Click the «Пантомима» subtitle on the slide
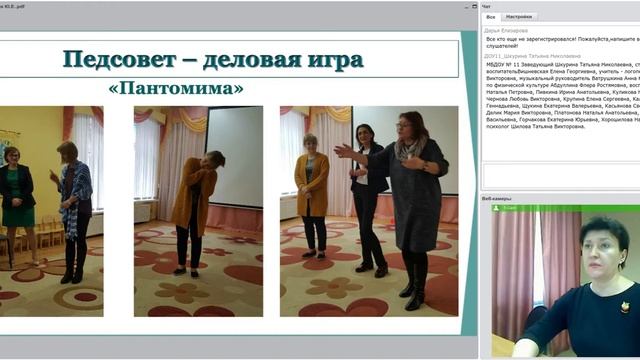The image size is (640, 360). point(176,88)
